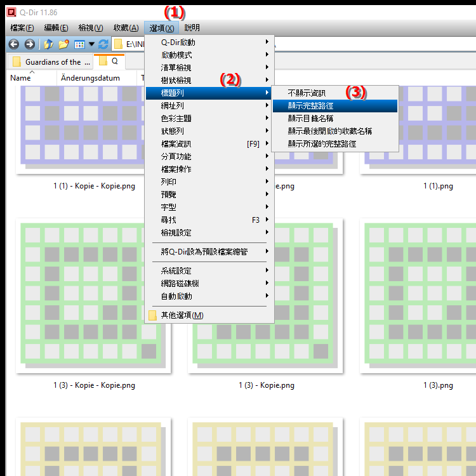The height and width of the screenshot is (476, 476).
Task: Switch to the Guardians of the ... tab
Action: (x=50, y=62)
